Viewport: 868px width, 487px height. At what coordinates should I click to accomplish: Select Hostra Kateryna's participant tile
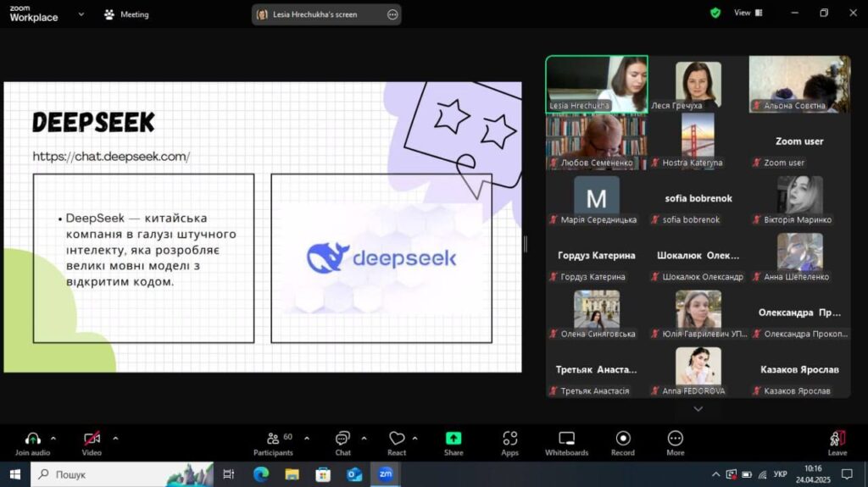pos(698,141)
